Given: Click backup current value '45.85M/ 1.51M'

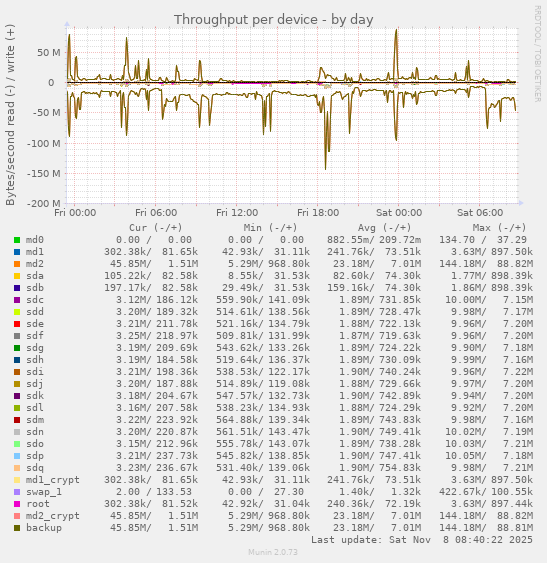Looking at the screenshot, I should (154, 528).
